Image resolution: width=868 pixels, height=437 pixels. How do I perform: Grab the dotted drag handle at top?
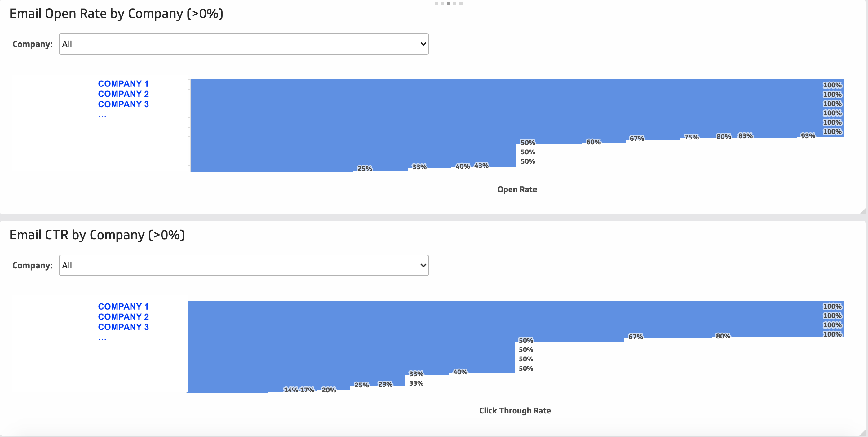pyautogui.click(x=449, y=3)
